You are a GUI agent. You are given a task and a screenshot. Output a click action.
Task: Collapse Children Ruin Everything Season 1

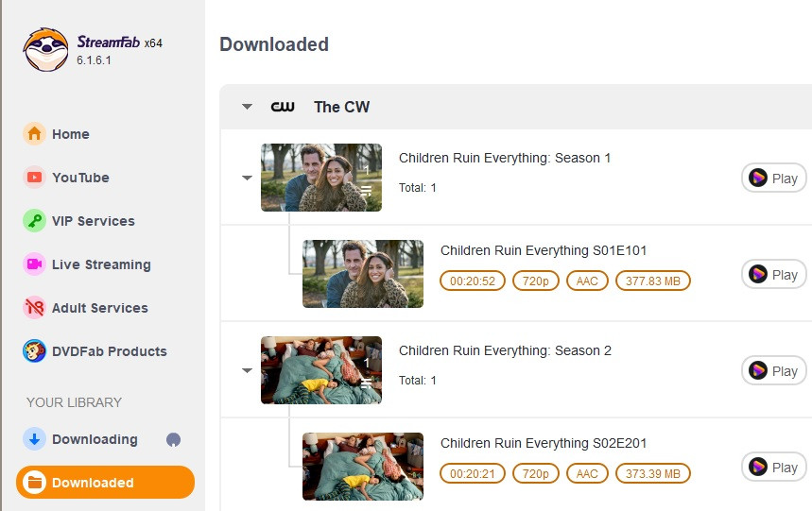[x=248, y=178]
